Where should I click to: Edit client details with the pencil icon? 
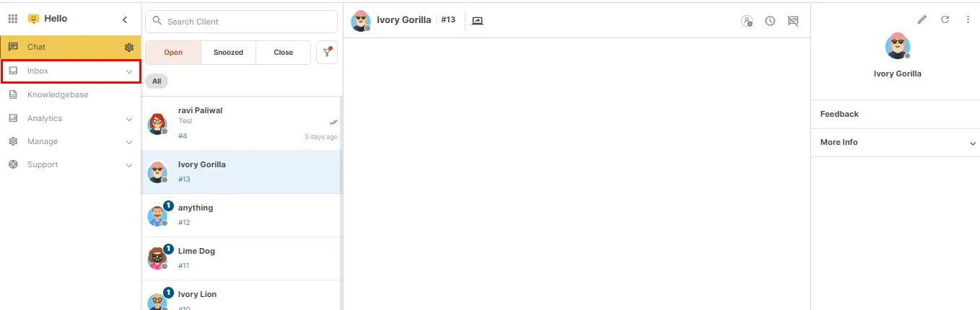[x=922, y=19]
